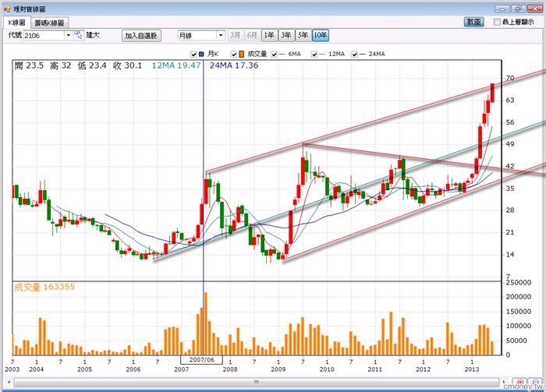
Task: Expand the 月線 period dropdown
Action: tap(221, 35)
